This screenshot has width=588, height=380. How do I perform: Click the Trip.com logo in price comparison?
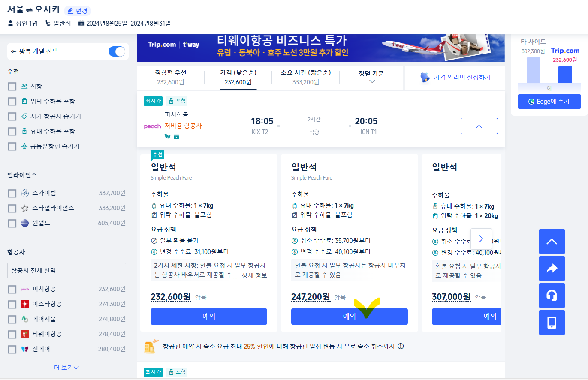565,51
